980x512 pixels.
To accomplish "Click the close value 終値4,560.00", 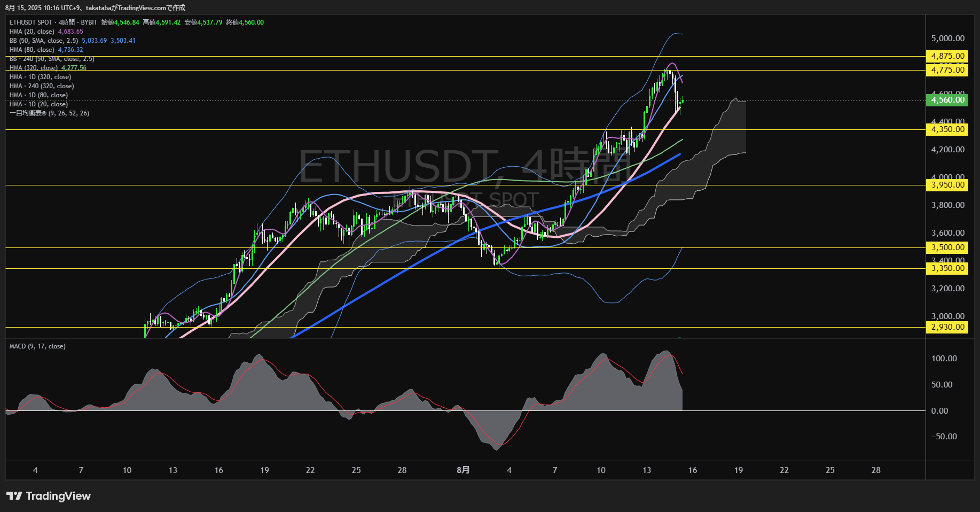I will [245, 22].
